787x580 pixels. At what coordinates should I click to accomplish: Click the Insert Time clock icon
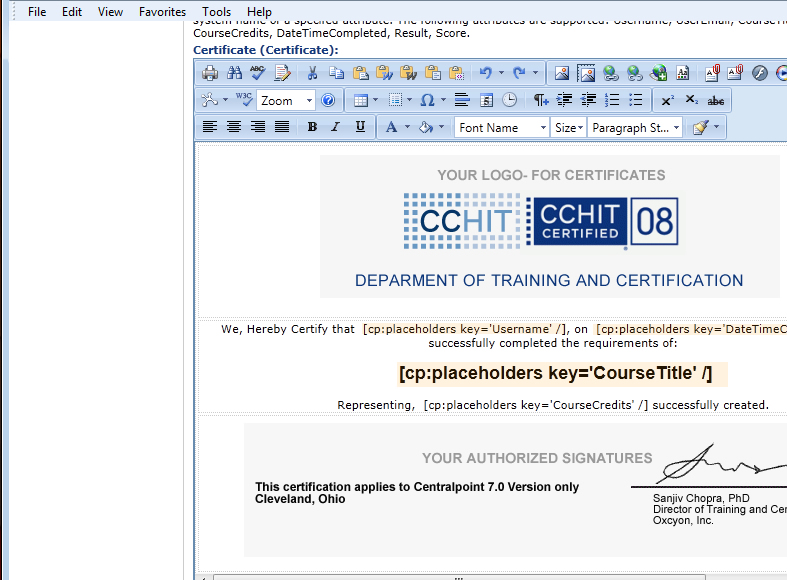(510, 100)
